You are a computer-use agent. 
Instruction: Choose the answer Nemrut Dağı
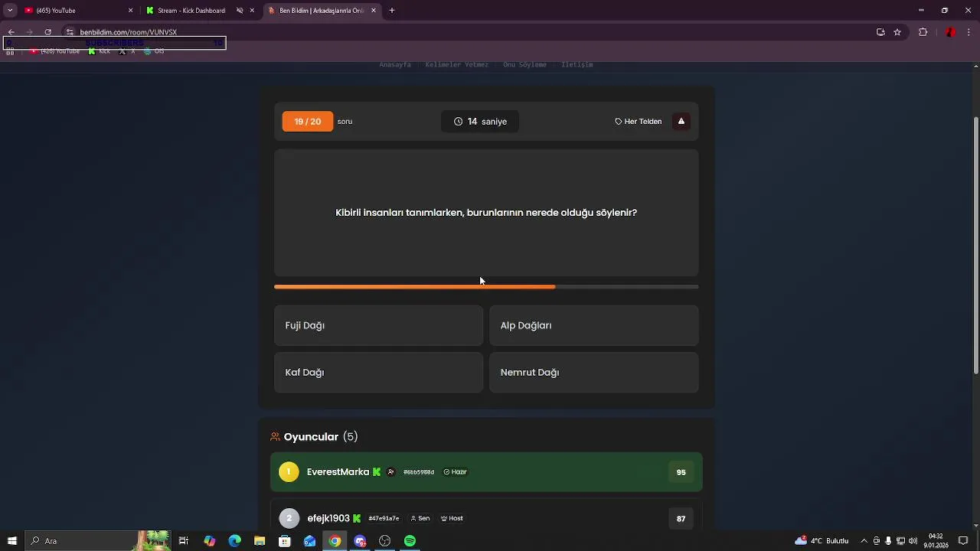(593, 372)
